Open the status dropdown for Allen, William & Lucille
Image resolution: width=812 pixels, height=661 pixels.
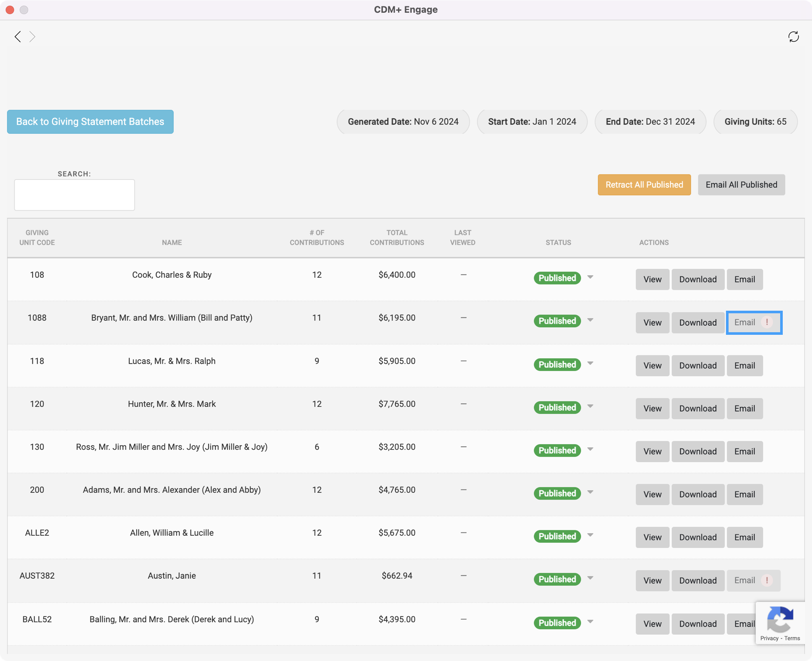590,535
